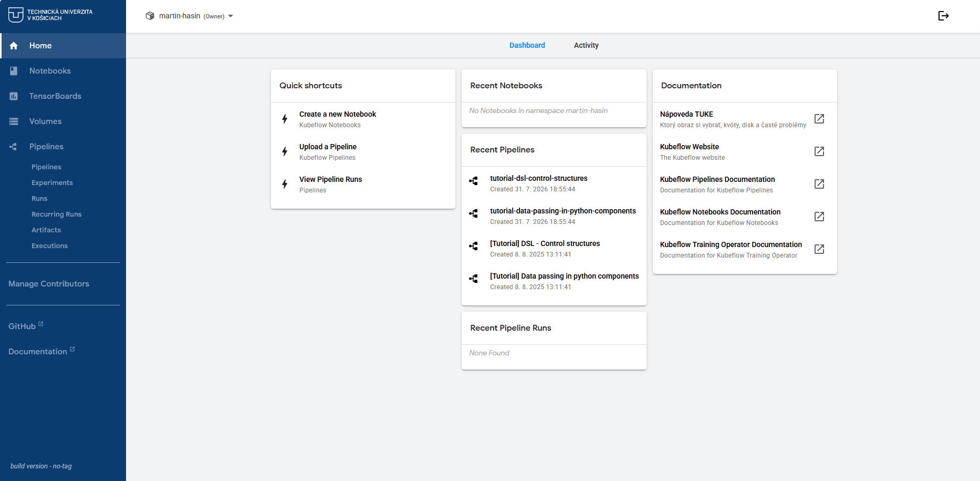Open the Pipelines sub-item in sidebar
The width and height of the screenshot is (980, 481).
46,167
